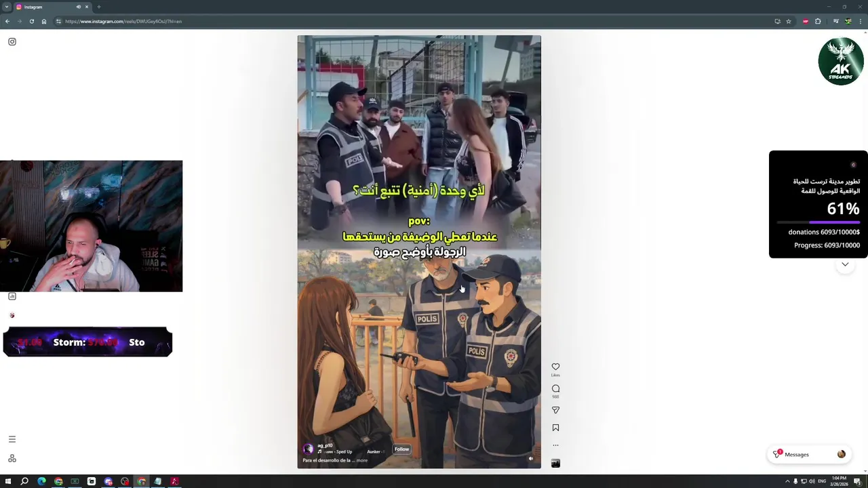Viewport: 868px width, 488px height.
Task: Open Microsoft Edge from the taskbar
Action: point(41,481)
